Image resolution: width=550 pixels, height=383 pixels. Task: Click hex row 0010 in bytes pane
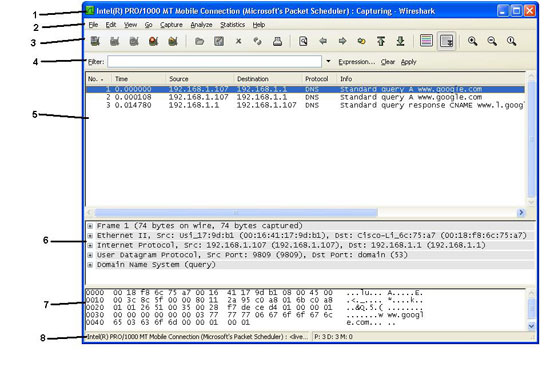click(x=254, y=300)
